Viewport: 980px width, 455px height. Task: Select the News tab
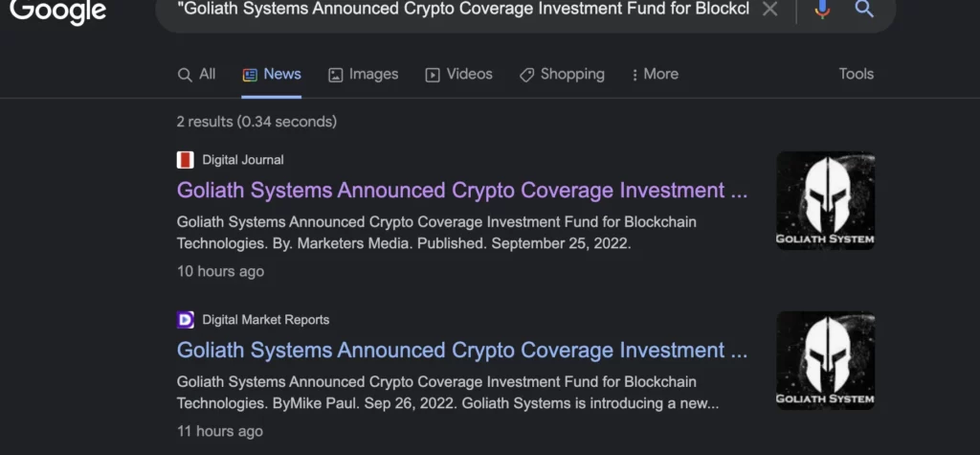pyautogui.click(x=272, y=75)
